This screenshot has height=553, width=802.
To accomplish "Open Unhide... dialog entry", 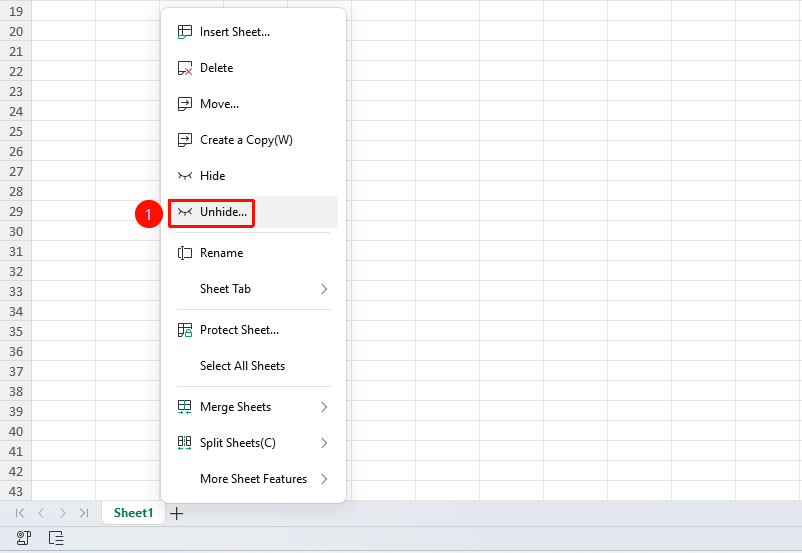I will click(253, 212).
